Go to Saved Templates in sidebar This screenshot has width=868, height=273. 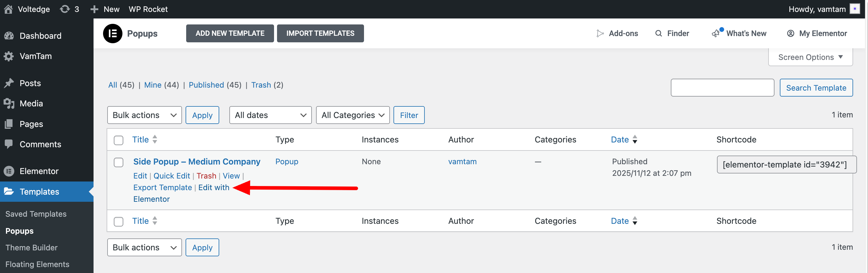[36, 214]
